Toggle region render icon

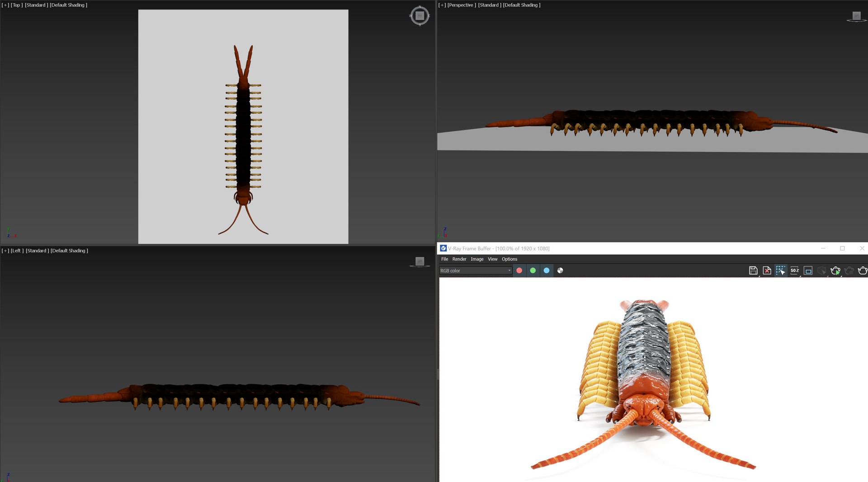(808, 271)
